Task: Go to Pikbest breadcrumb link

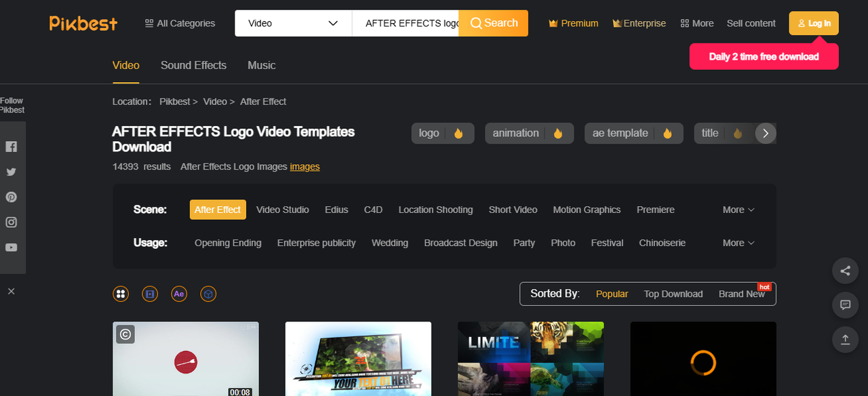Action: click(x=175, y=101)
